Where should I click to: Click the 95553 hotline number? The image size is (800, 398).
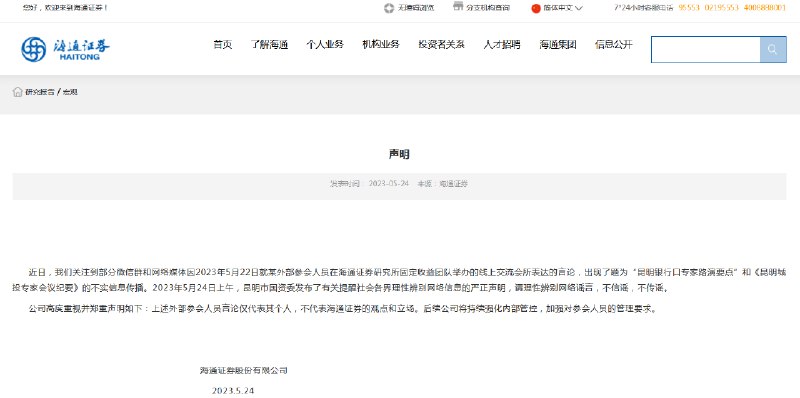click(x=689, y=8)
